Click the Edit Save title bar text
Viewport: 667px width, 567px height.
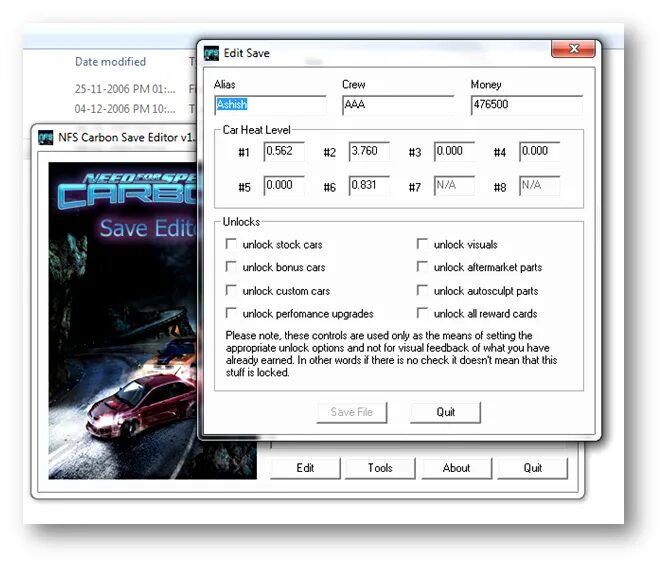click(x=247, y=53)
